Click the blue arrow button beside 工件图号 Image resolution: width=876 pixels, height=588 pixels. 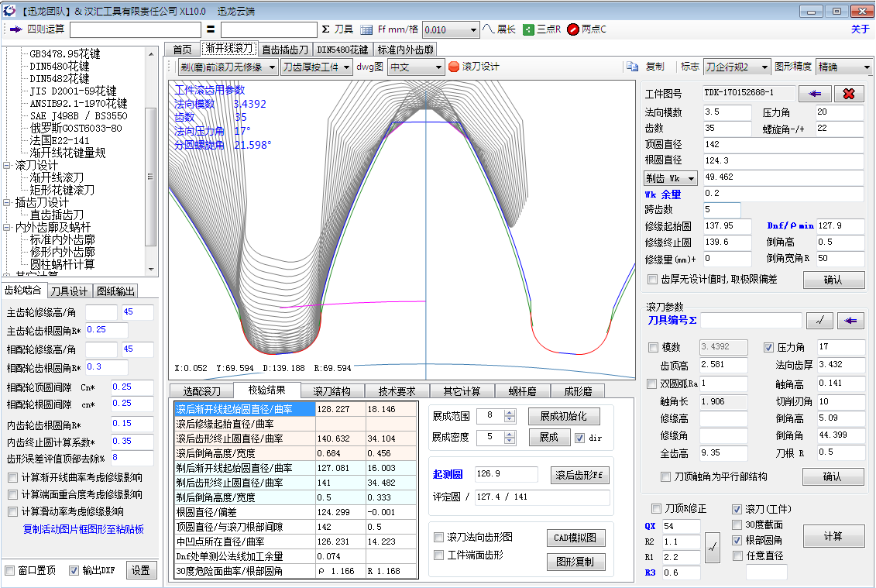click(815, 94)
